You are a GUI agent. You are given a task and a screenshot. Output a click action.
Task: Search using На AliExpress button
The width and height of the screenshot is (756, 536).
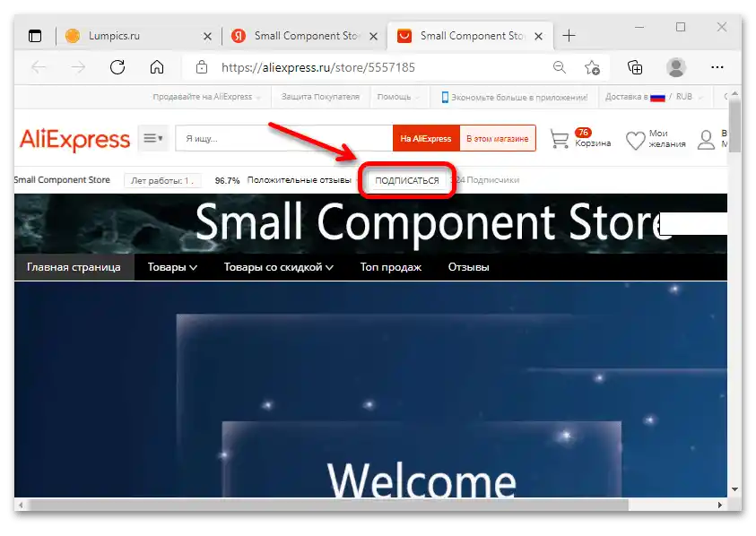[426, 139]
